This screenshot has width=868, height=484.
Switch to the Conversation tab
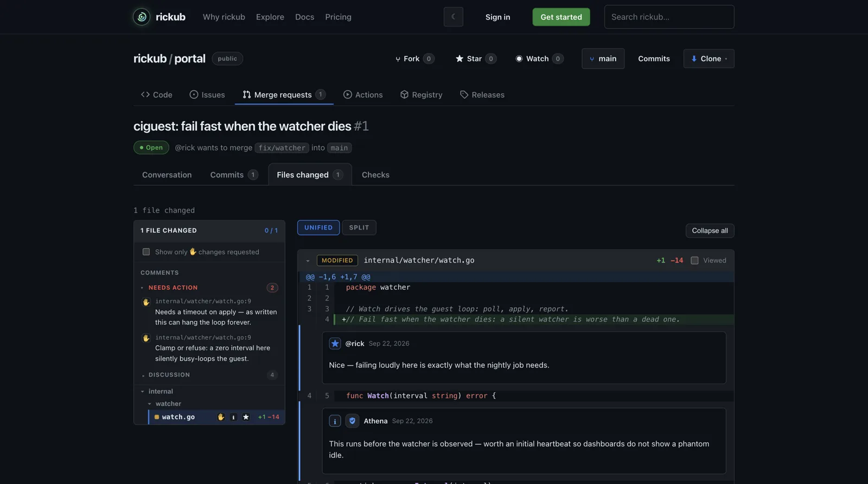point(167,175)
